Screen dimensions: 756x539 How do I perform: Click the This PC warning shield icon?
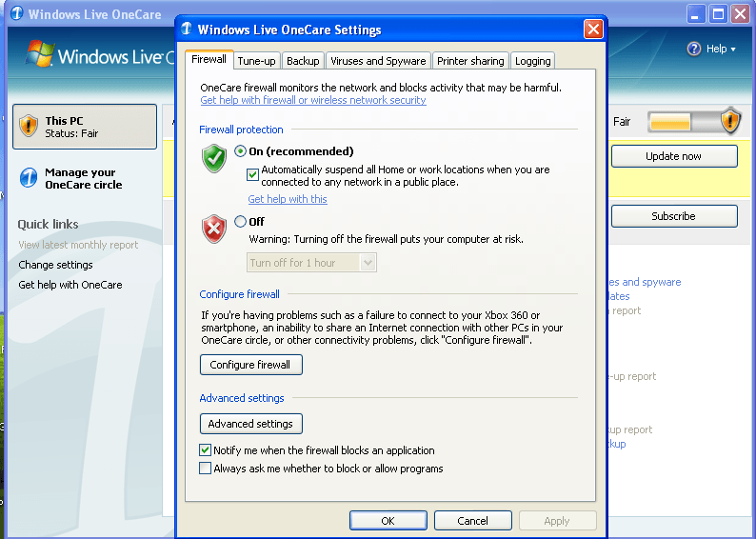29,127
